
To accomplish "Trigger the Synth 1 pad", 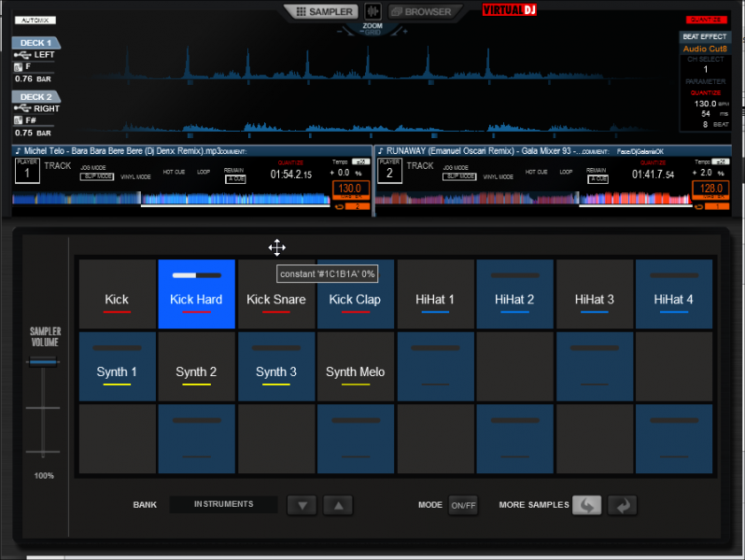I will 118,367.
